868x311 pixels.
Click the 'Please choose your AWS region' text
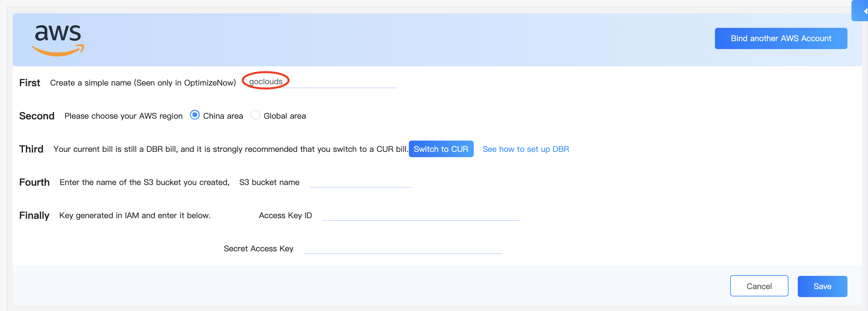[123, 116]
